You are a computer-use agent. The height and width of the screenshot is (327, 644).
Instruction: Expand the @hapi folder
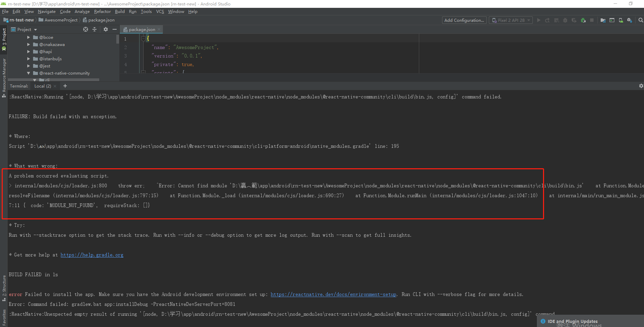click(29, 52)
